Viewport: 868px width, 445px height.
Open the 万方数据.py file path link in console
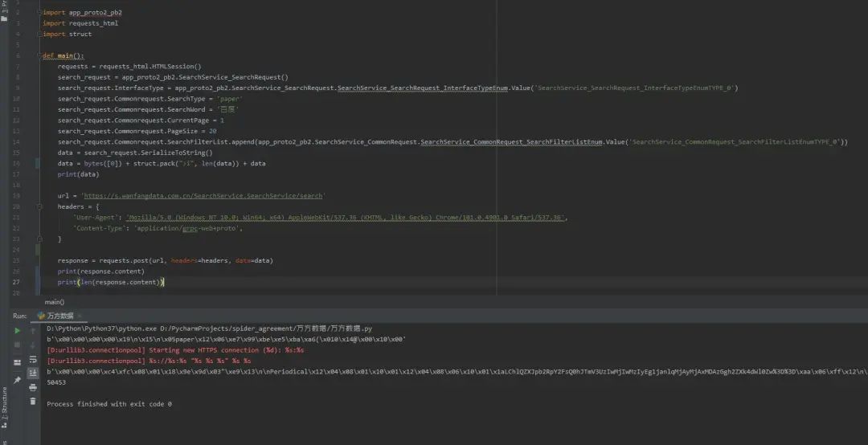click(266, 329)
